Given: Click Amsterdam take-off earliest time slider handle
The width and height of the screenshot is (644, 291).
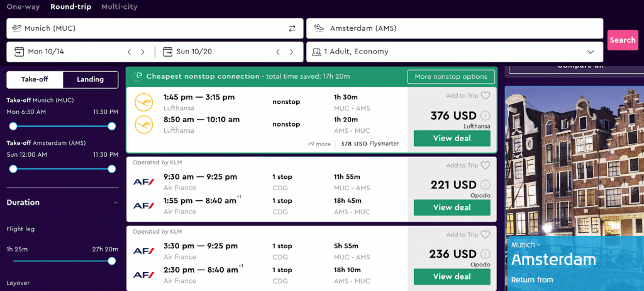Looking at the screenshot, I should pyautogui.click(x=13, y=169).
